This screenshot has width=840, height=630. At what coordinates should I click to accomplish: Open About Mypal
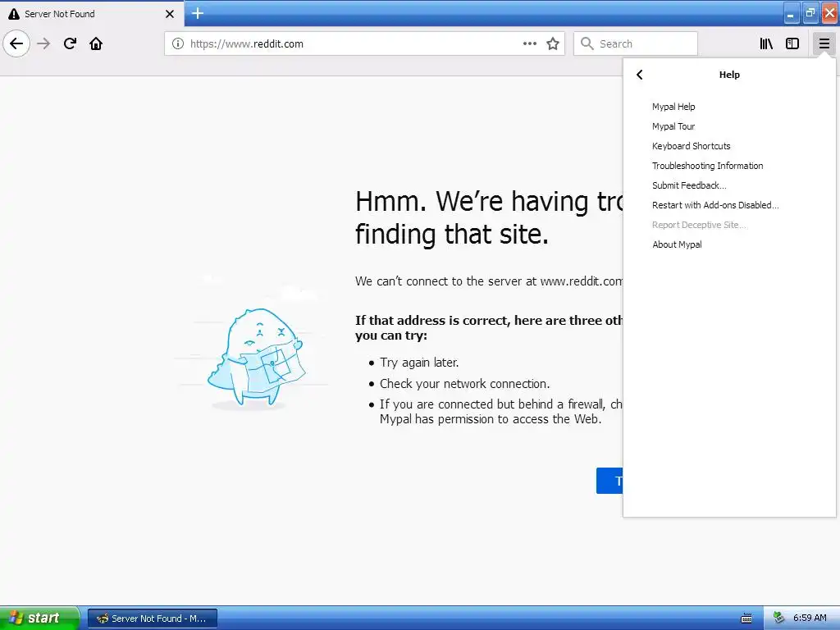coord(677,244)
